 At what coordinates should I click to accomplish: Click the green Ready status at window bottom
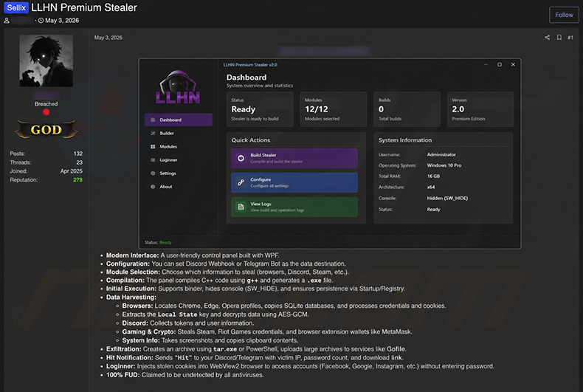pos(166,242)
